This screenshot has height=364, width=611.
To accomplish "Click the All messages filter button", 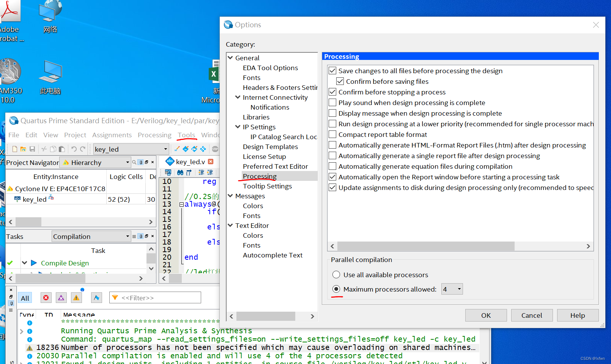I will pyautogui.click(x=25, y=298).
